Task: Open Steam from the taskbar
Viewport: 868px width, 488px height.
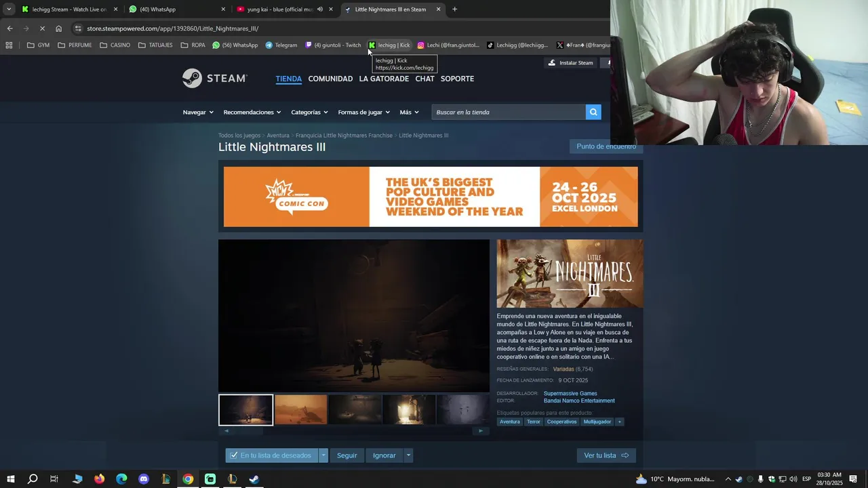Action: [254, 479]
